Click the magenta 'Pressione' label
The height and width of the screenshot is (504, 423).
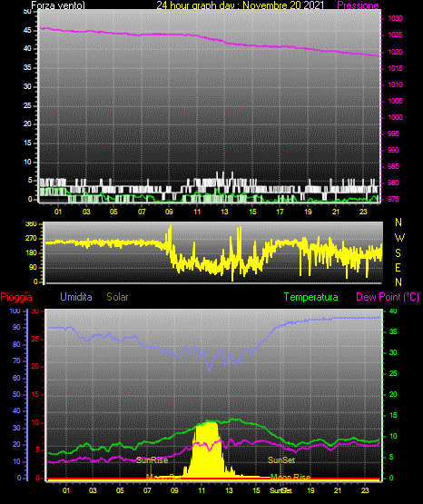tap(358, 5)
